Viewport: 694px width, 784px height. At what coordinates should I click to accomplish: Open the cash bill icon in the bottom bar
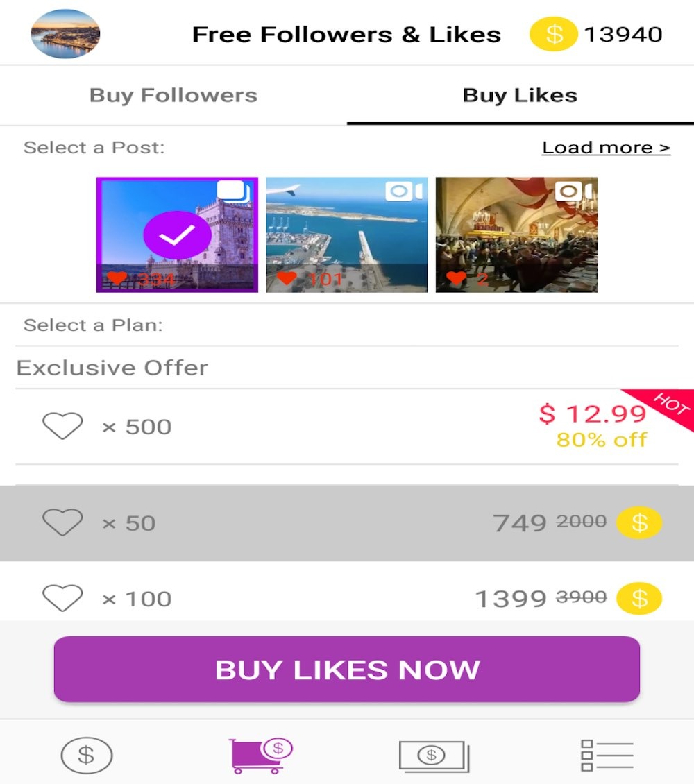point(434,754)
